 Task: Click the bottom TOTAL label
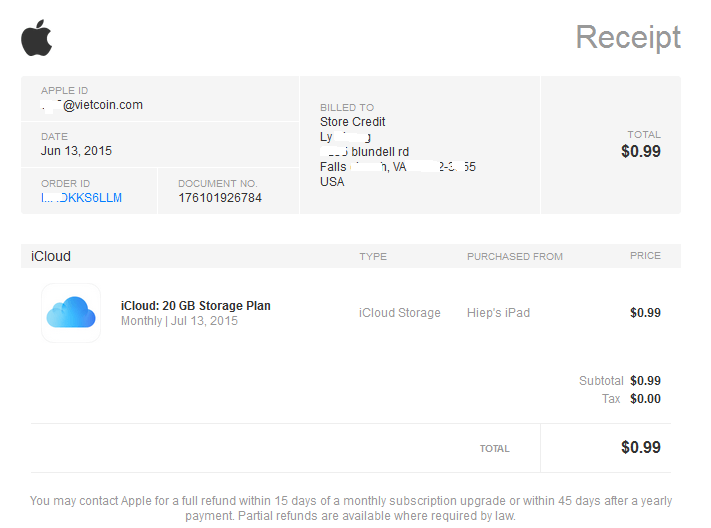point(495,449)
